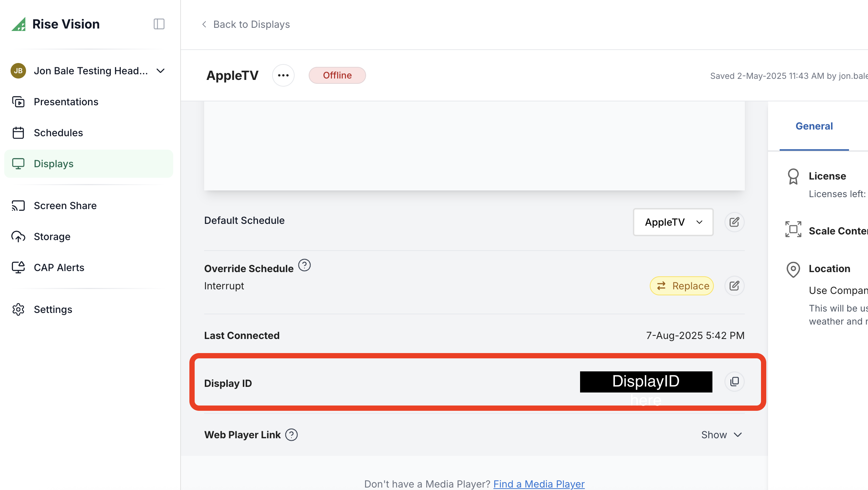Click the License ribbon icon
Image resolution: width=868 pixels, height=490 pixels.
tap(793, 176)
